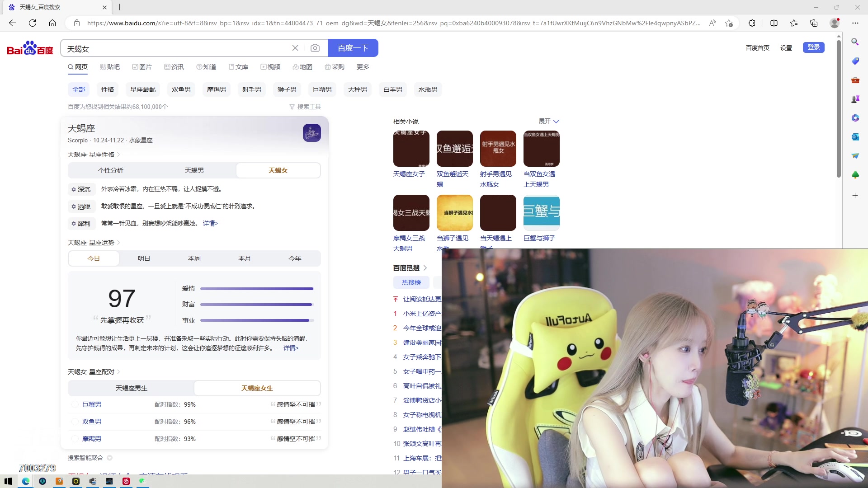
Task: Switch fortune view to 本周
Action: pos(194,258)
